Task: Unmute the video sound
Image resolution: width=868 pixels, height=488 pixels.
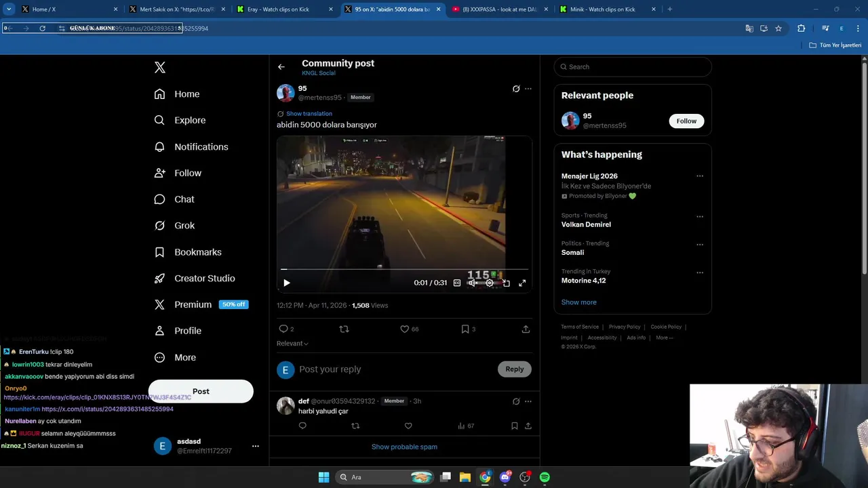Action: coord(473,283)
